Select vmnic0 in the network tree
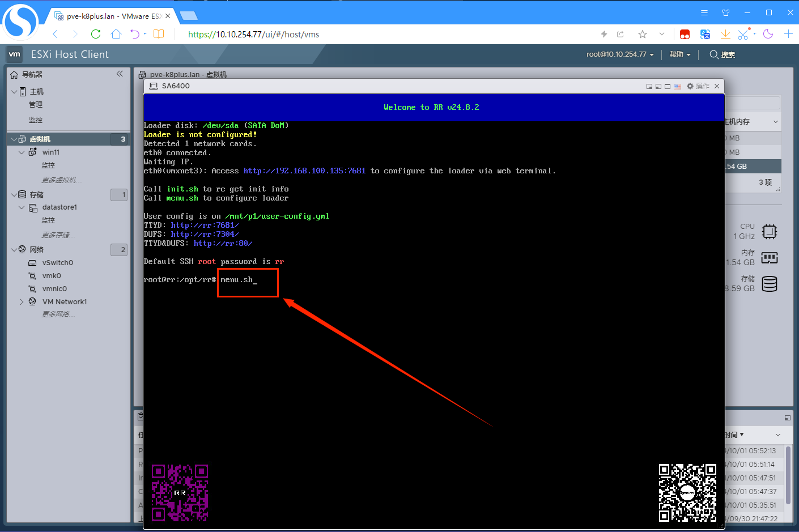This screenshot has width=799, height=532. point(54,289)
